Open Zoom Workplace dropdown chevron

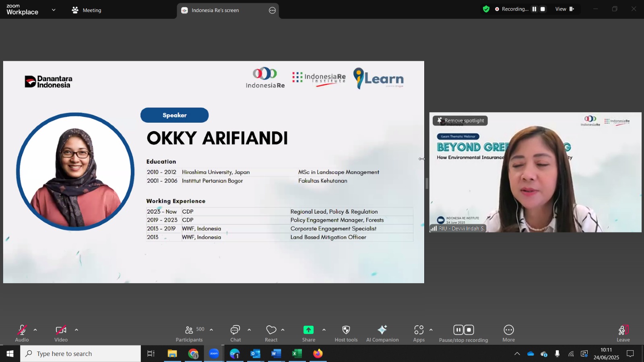pyautogui.click(x=54, y=10)
